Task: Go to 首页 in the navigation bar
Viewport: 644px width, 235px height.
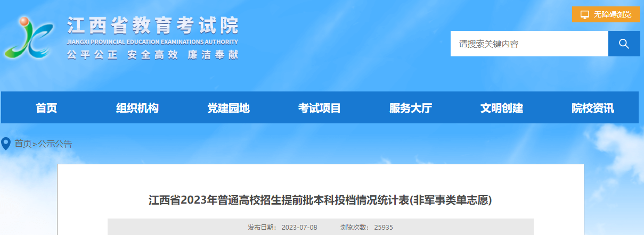Action: coord(46,108)
